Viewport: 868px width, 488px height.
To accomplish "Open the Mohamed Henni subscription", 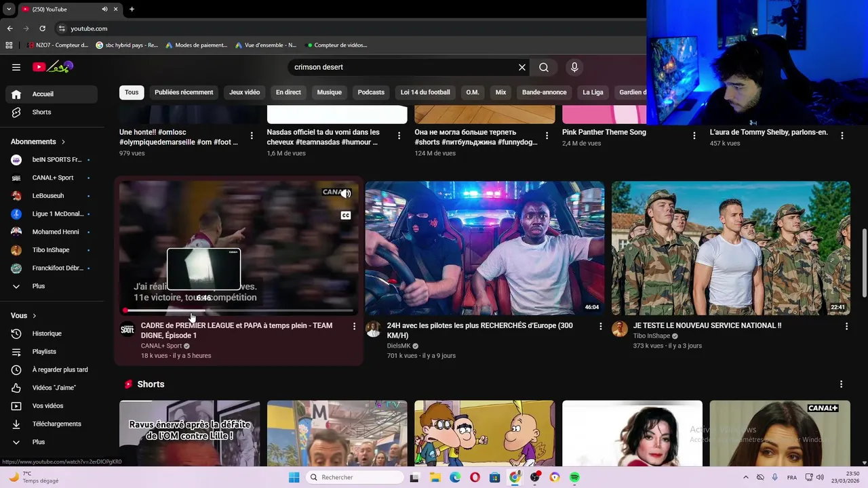I will click(x=52, y=232).
